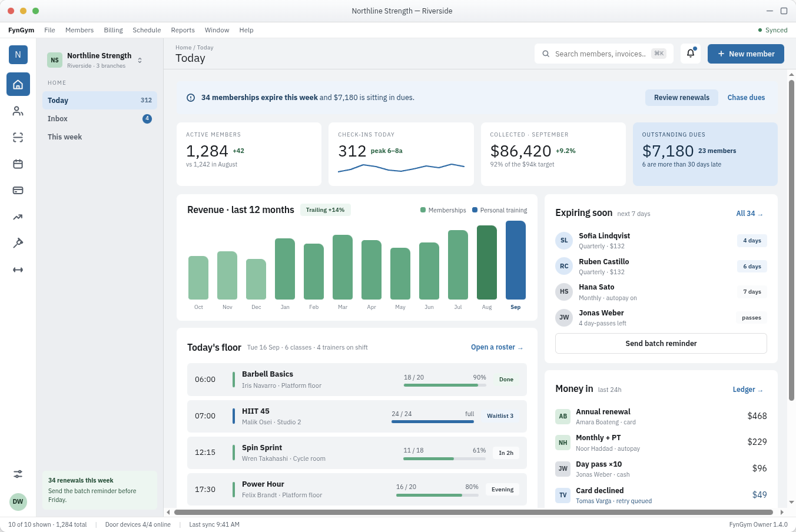
Task: Click the Barbell Basics capacity bar
Action: [445, 385]
